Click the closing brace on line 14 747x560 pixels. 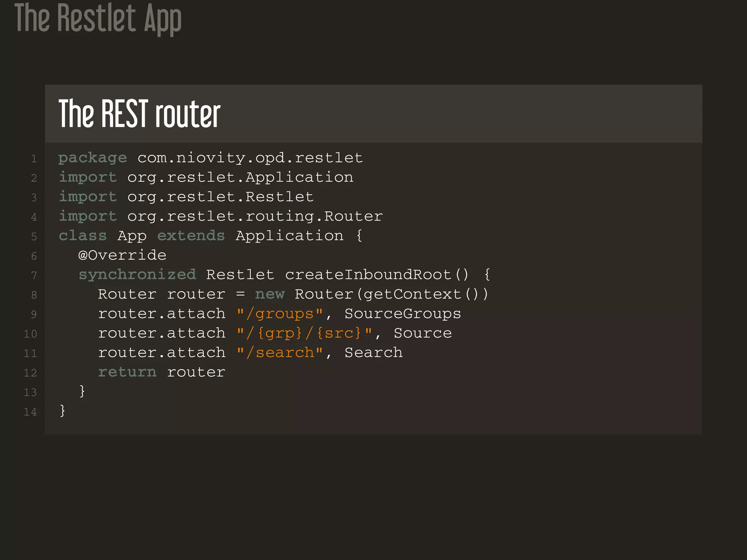[62, 411]
